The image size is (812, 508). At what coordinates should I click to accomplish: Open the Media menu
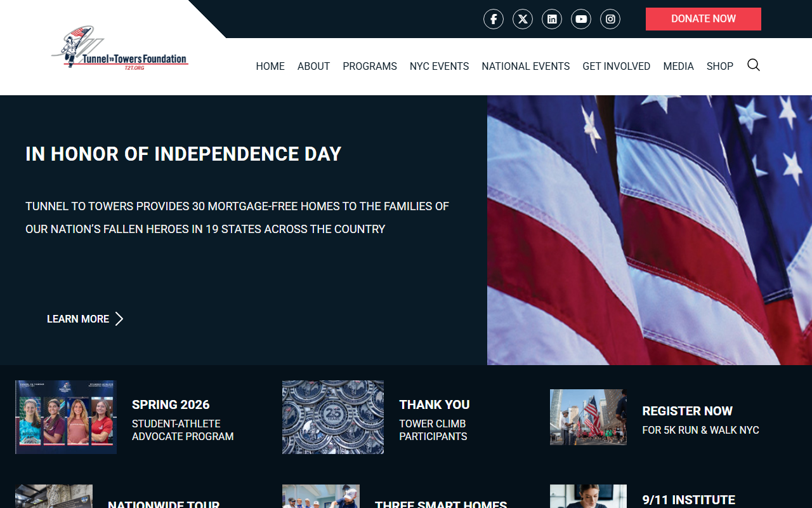click(678, 66)
